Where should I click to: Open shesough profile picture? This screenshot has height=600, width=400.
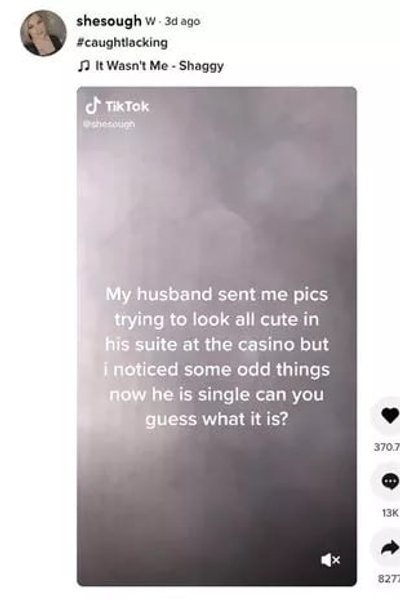(x=43, y=33)
